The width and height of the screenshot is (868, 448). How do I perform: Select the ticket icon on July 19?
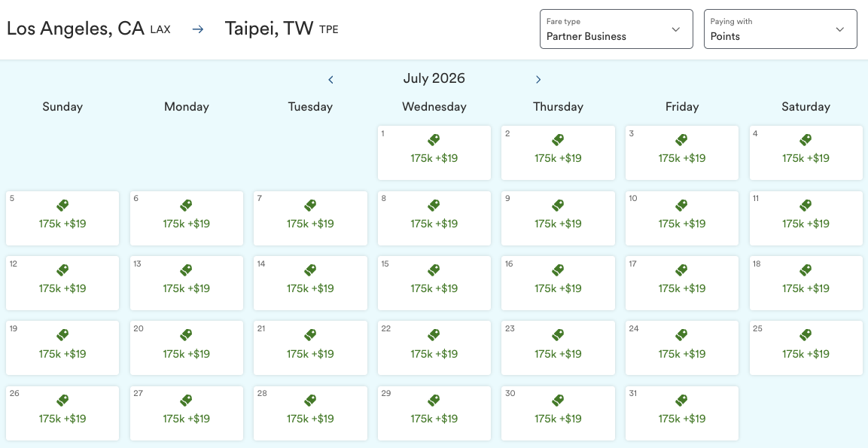62,335
